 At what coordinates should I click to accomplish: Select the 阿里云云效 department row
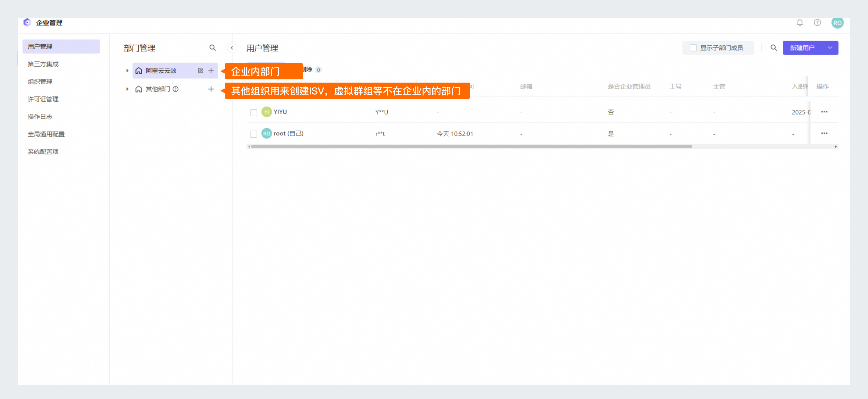pyautogui.click(x=175, y=71)
